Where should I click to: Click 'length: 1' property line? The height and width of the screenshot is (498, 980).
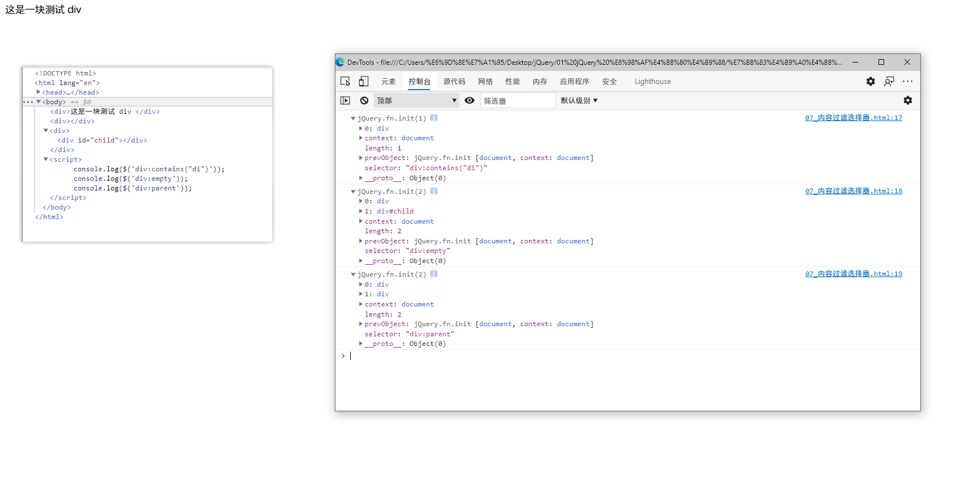(383, 148)
